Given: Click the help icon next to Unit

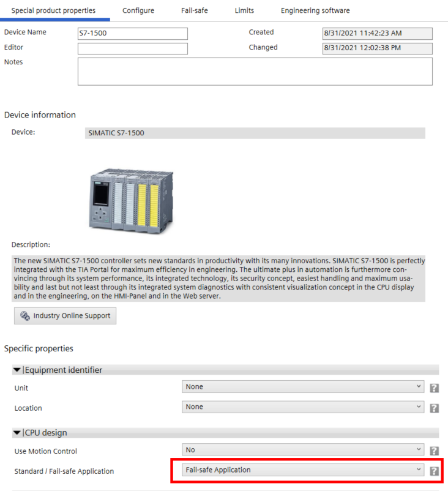Looking at the screenshot, I should tap(434, 388).
